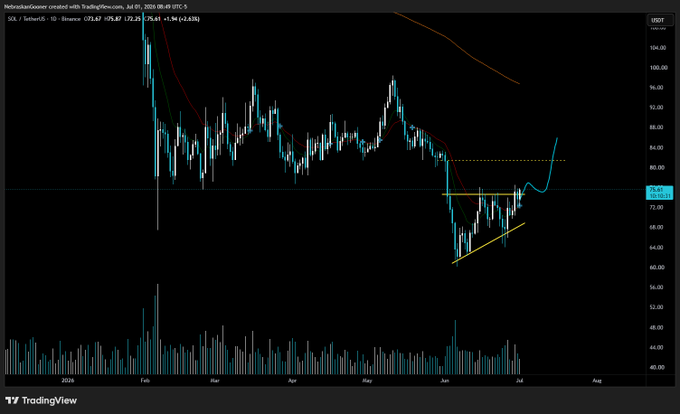
Task: Click the change value +1.94 (+2.63%)
Action: [x=181, y=19]
